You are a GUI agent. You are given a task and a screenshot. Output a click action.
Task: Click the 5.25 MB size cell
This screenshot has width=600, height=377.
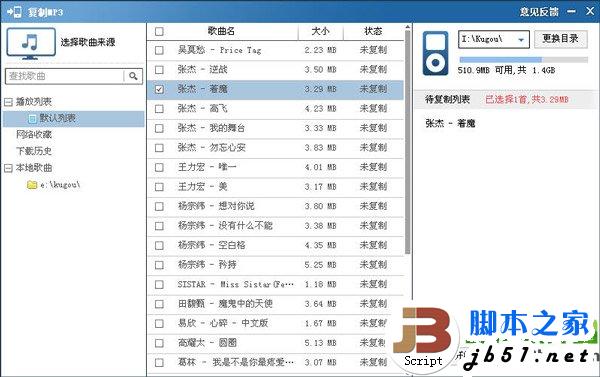click(x=320, y=265)
